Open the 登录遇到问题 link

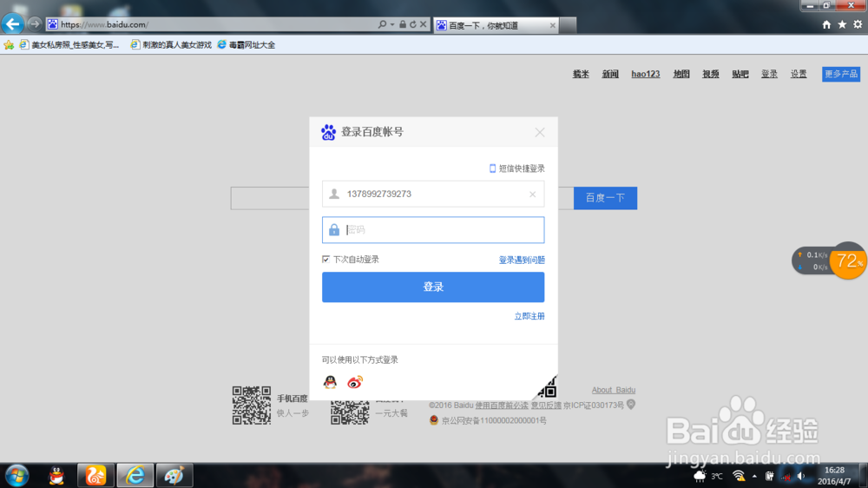522,260
